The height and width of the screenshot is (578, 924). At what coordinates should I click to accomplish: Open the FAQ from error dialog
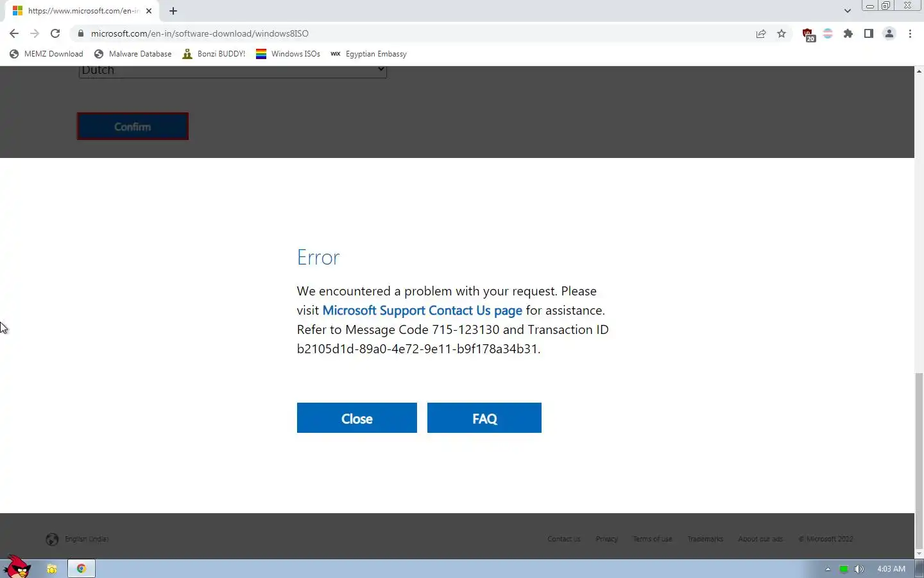(x=484, y=418)
